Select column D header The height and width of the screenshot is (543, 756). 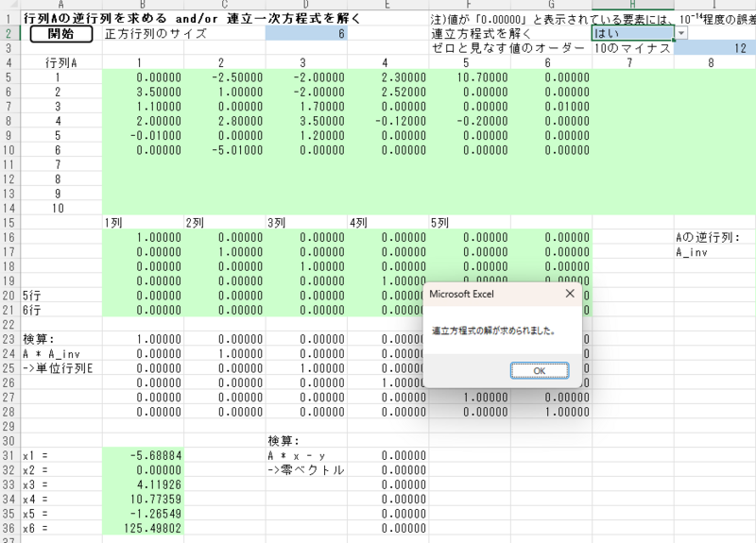[x=306, y=5]
